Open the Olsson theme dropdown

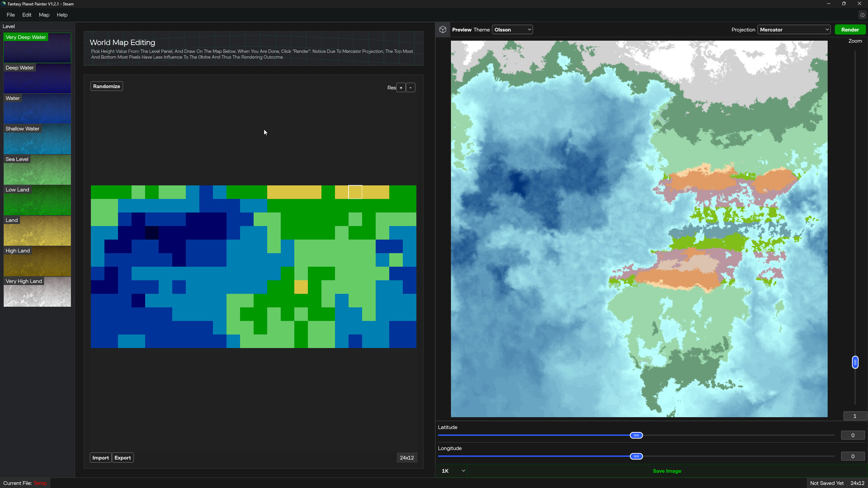click(512, 29)
